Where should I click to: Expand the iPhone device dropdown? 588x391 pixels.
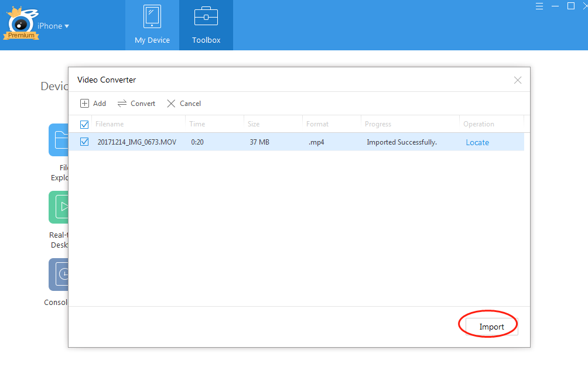(54, 26)
